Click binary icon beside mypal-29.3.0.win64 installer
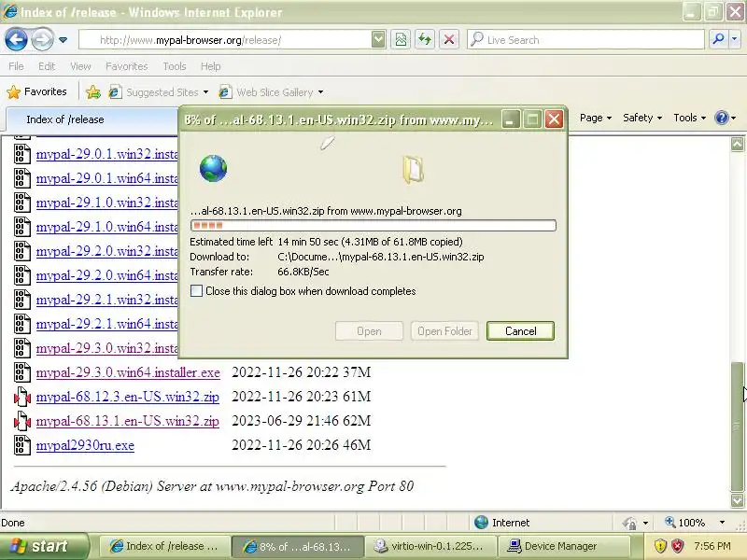Viewport: 747px width, 560px height. click(21, 372)
